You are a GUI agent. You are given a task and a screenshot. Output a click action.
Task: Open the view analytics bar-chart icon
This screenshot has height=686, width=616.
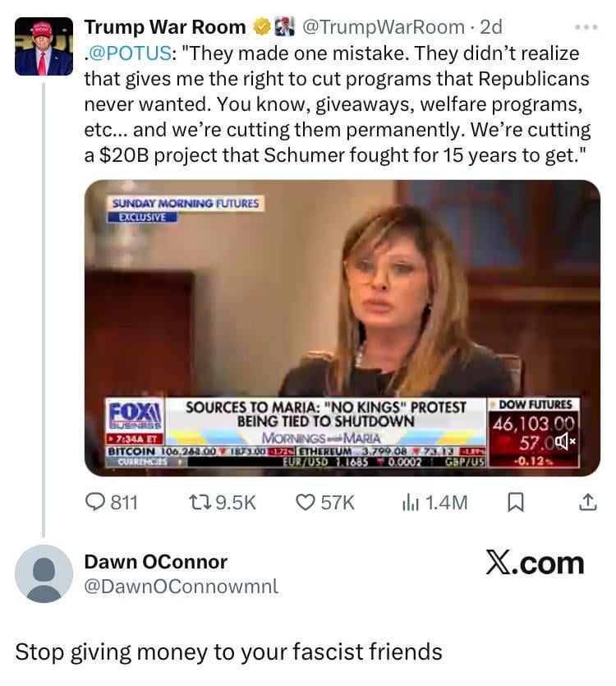[x=411, y=502]
